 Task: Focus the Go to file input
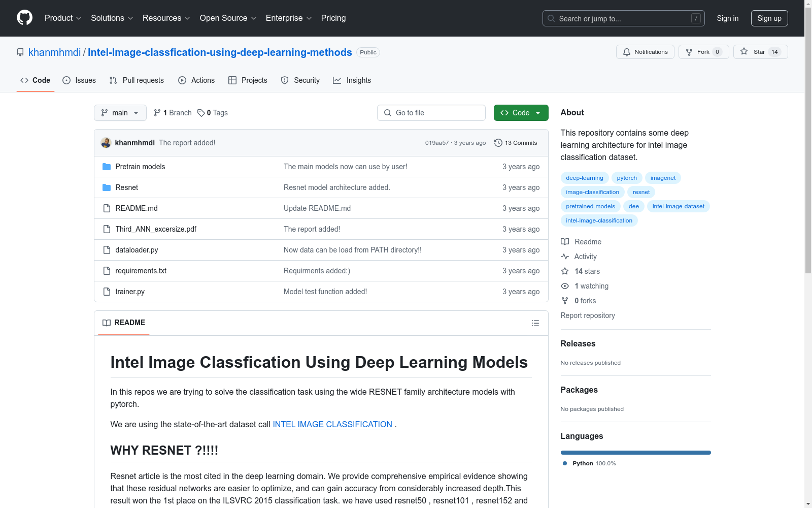tap(431, 113)
